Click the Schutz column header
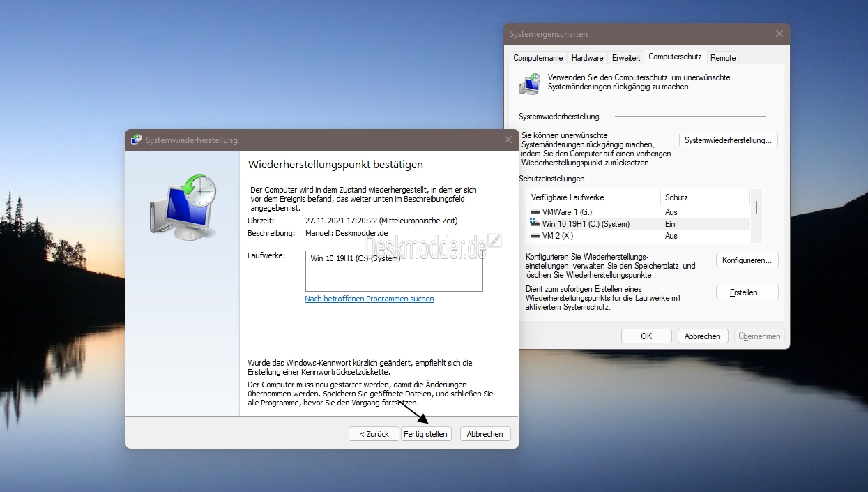 coord(705,197)
